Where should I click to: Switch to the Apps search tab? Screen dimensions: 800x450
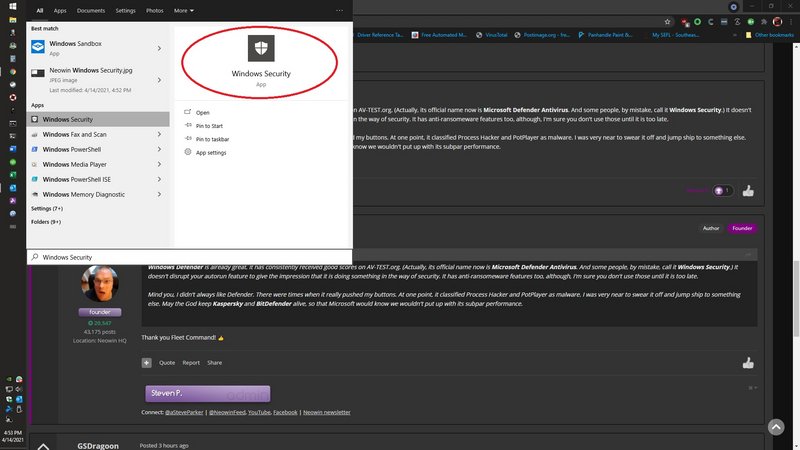(x=60, y=10)
